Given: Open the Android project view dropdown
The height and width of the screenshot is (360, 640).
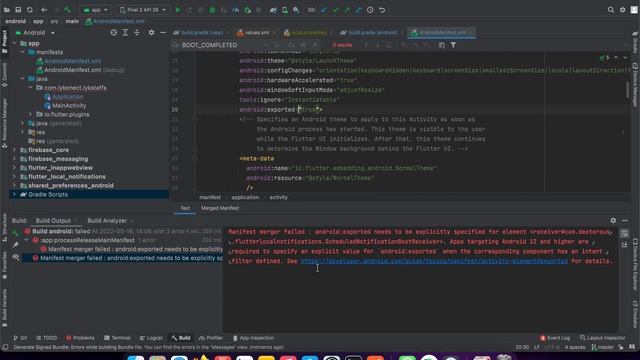Looking at the screenshot, I should (x=35, y=33).
